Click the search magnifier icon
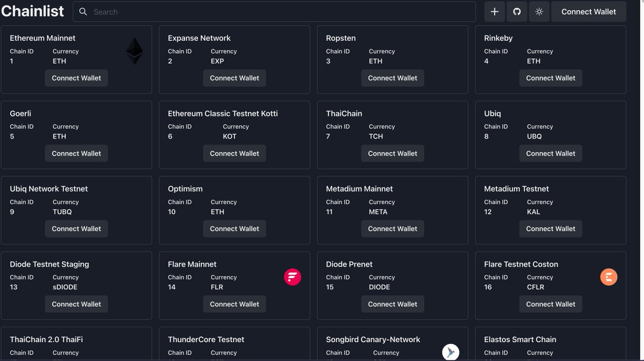 point(82,11)
